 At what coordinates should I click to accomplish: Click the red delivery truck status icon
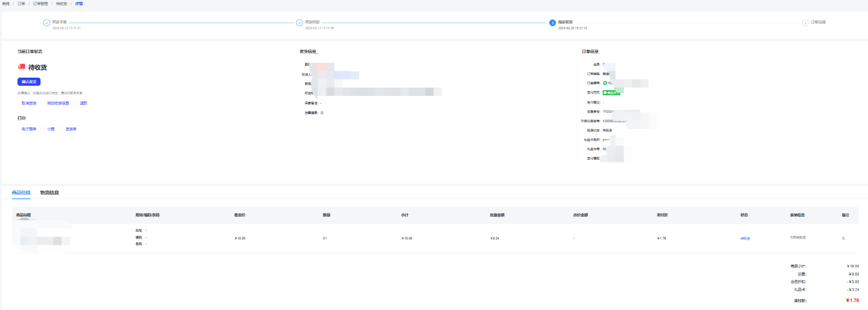pos(21,67)
